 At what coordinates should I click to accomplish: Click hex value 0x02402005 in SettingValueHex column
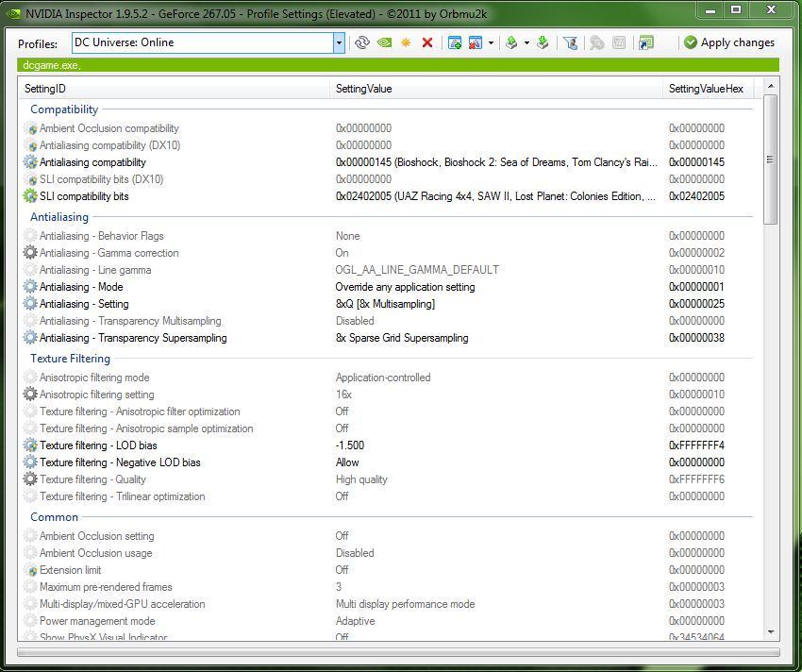click(696, 196)
